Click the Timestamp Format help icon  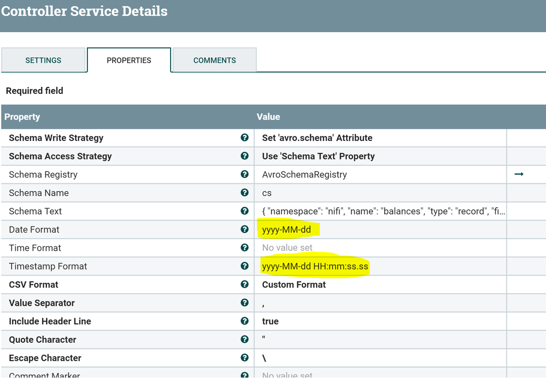point(244,266)
